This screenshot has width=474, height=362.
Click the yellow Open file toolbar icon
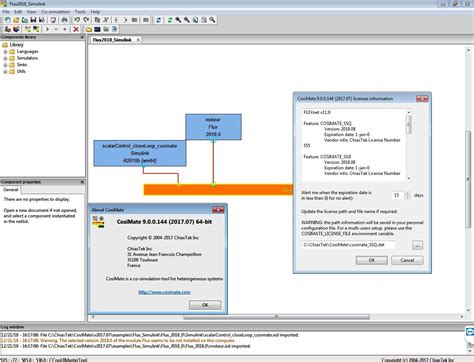pos(16,20)
